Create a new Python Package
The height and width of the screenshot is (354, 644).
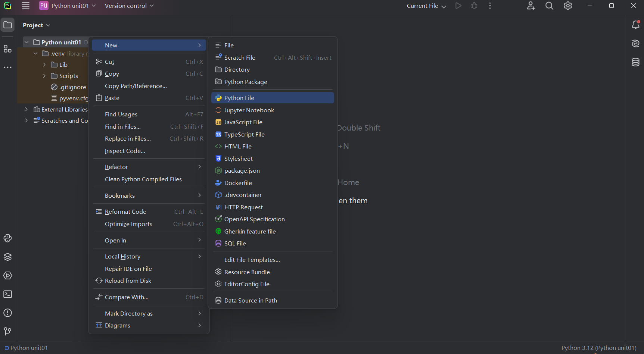click(x=273, y=82)
